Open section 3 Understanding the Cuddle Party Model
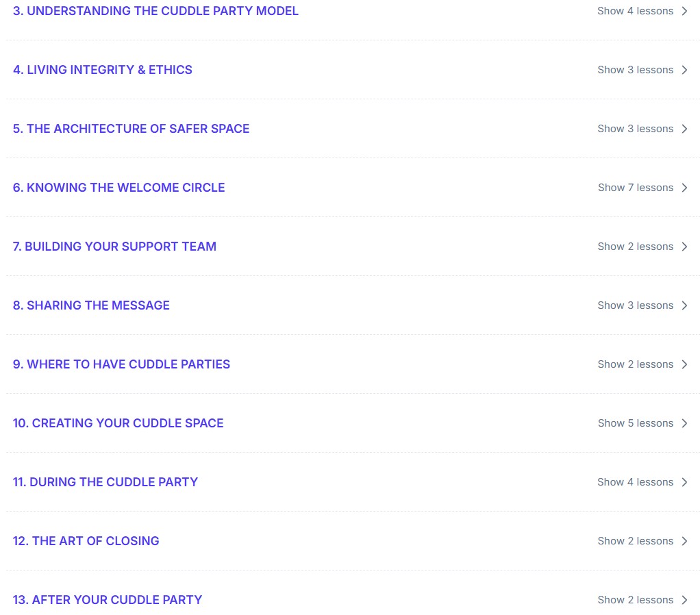 click(x=155, y=11)
